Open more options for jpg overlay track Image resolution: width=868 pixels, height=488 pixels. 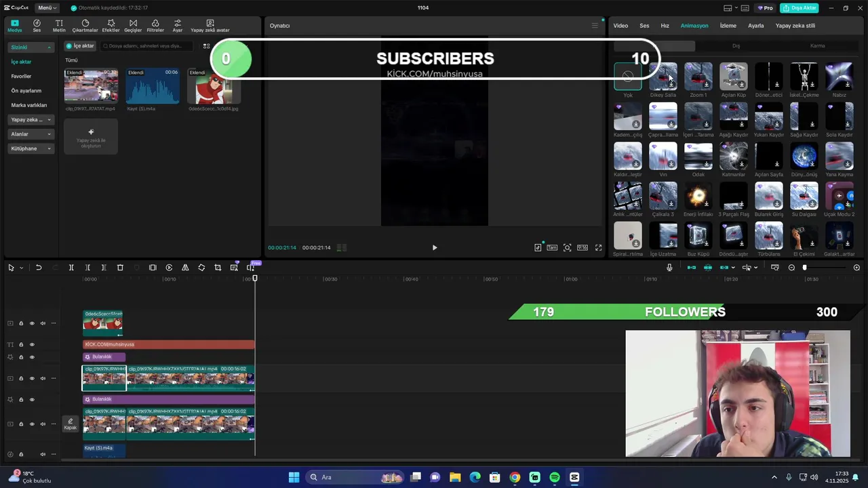pos(54,323)
